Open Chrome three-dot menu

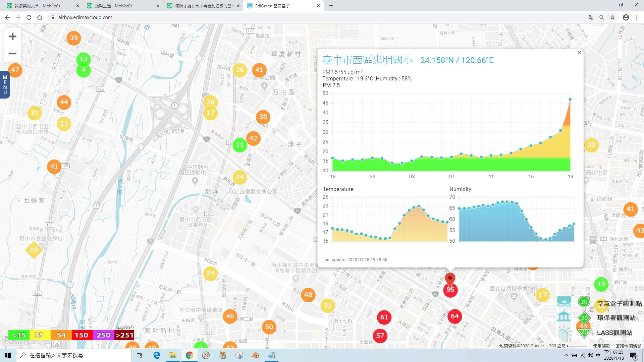pos(637,17)
